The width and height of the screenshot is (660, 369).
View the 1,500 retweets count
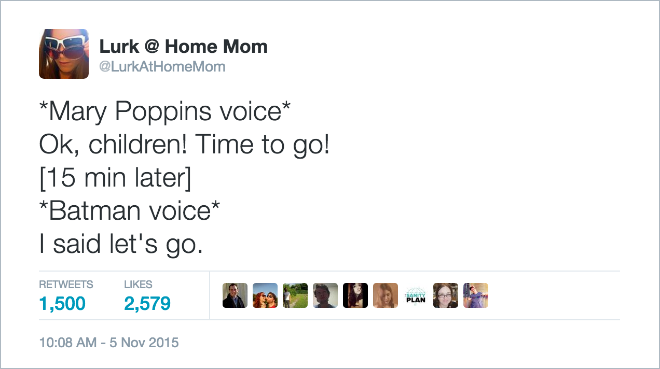pos(62,303)
